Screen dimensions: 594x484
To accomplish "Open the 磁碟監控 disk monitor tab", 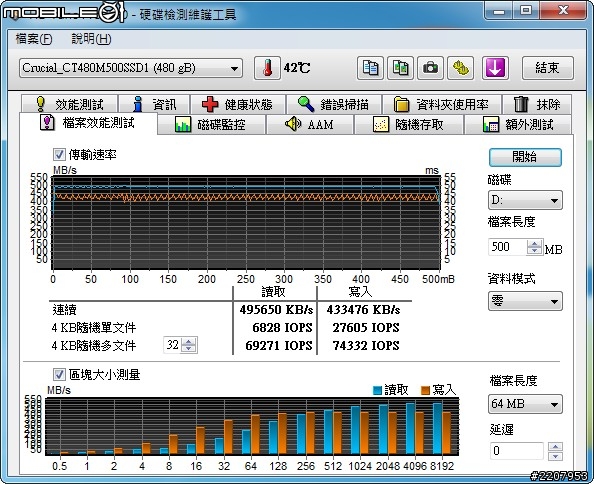I will pyautogui.click(x=211, y=125).
